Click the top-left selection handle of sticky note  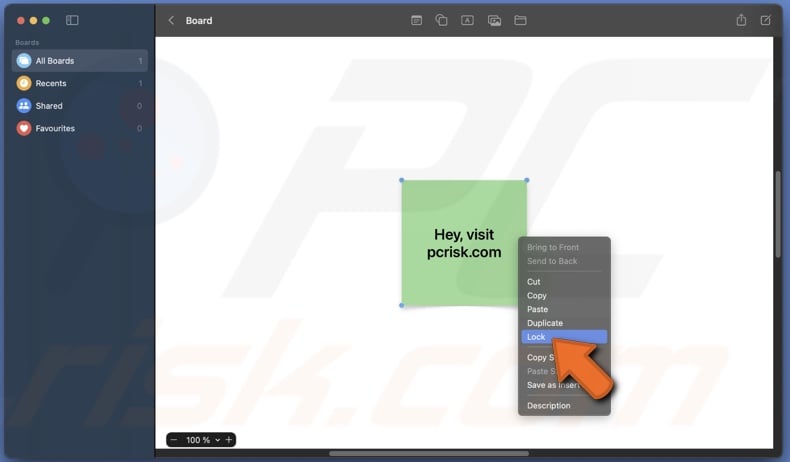point(402,180)
